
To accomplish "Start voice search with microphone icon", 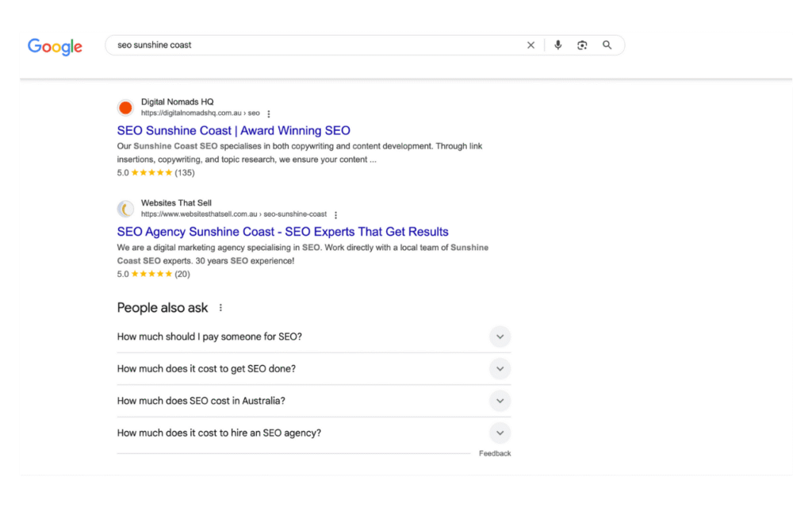I will 557,45.
